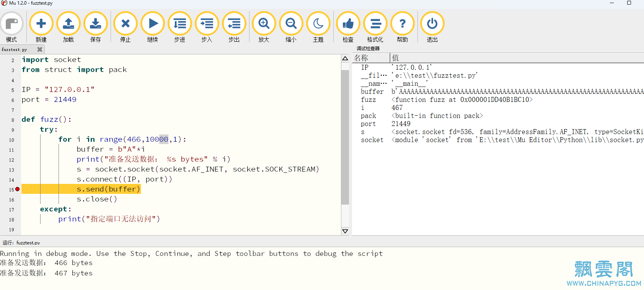Viewport: 644px width, 290px height.
Task: Click the value 467 in inspector
Action: pyautogui.click(x=397, y=108)
